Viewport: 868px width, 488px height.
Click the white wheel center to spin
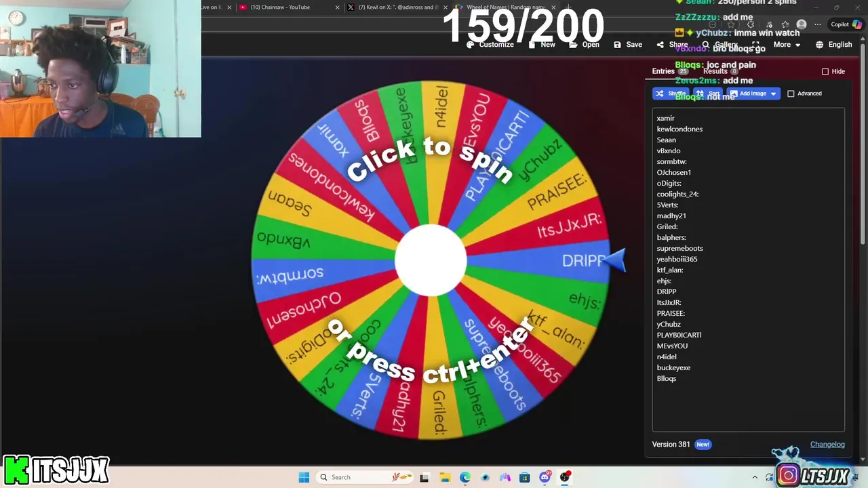click(431, 261)
